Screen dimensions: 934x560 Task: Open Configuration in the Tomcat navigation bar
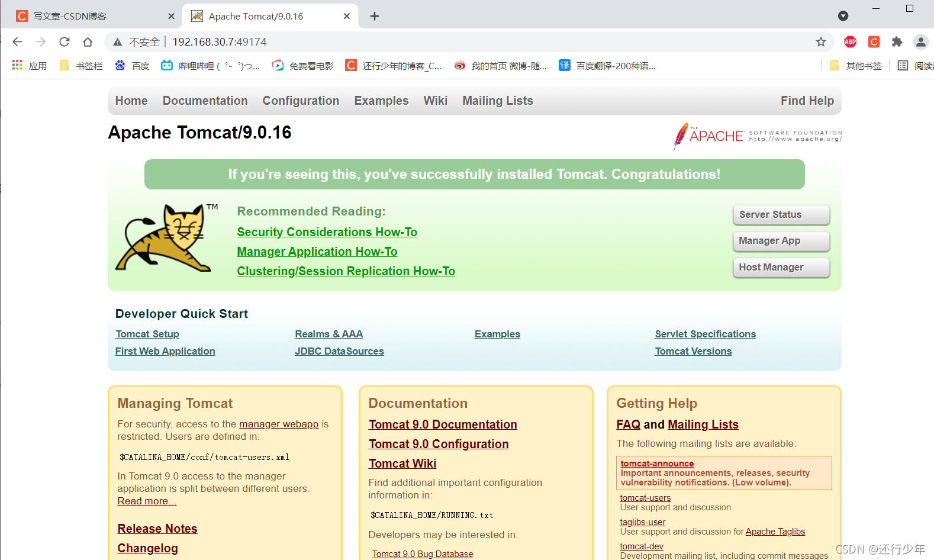point(301,101)
